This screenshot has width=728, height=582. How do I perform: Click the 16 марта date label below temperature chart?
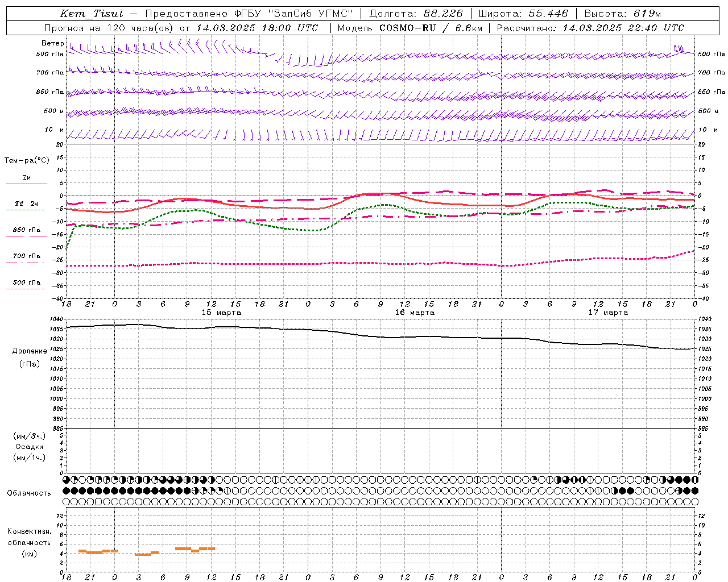click(415, 313)
